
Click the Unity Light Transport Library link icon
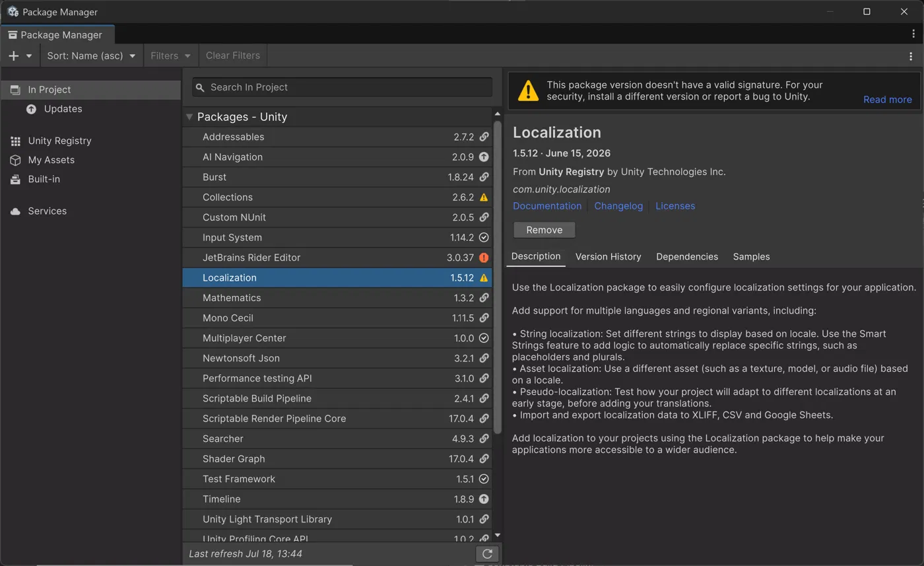(x=484, y=520)
